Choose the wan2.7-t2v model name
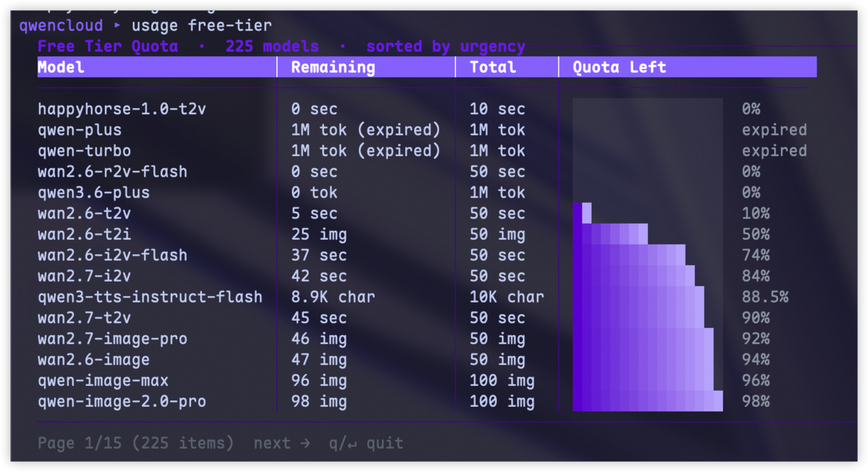Viewport: 868px width, 472px height. tap(85, 319)
